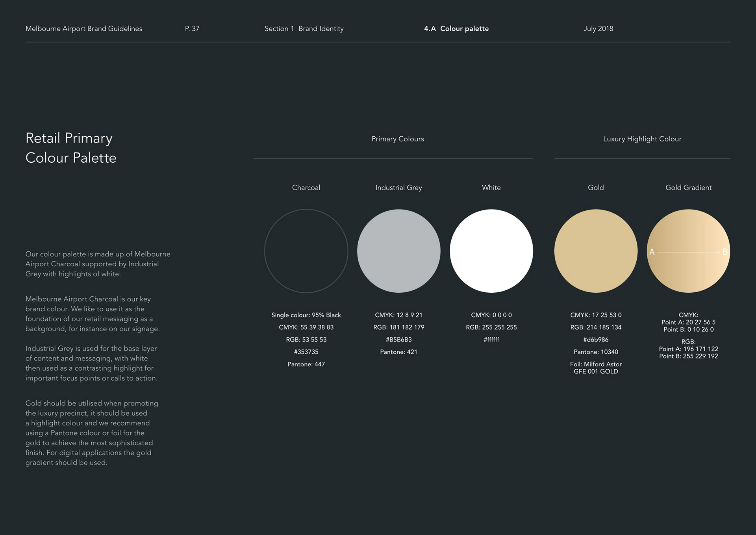The width and height of the screenshot is (756, 535).
Task: Click Section 1 Brand Identity header text
Action: pos(304,28)
